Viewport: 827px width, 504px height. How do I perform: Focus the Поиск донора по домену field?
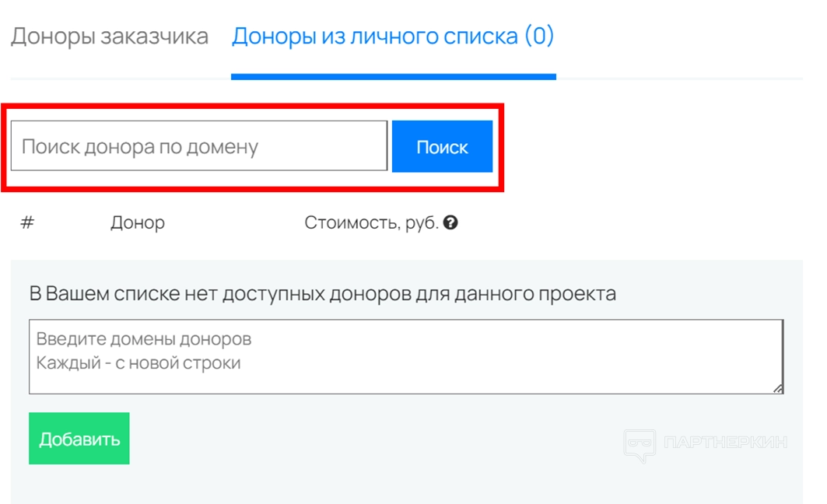(x=198, y=146)
